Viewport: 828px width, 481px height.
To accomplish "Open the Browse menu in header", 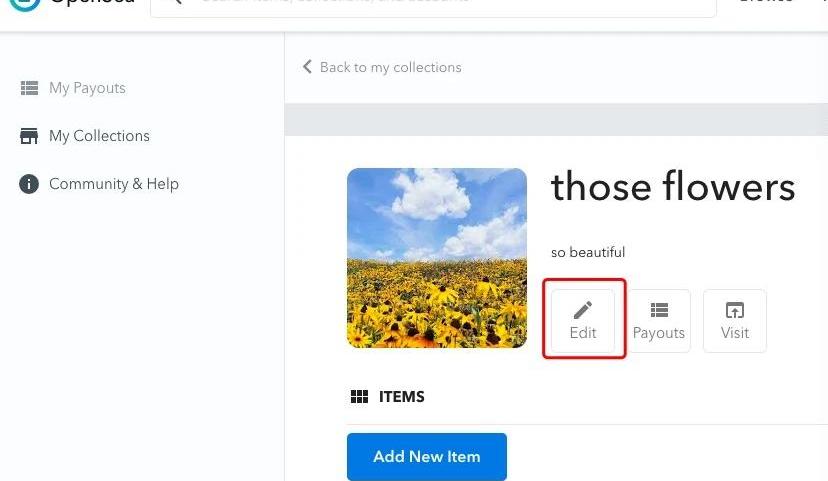I will [766, 3].
